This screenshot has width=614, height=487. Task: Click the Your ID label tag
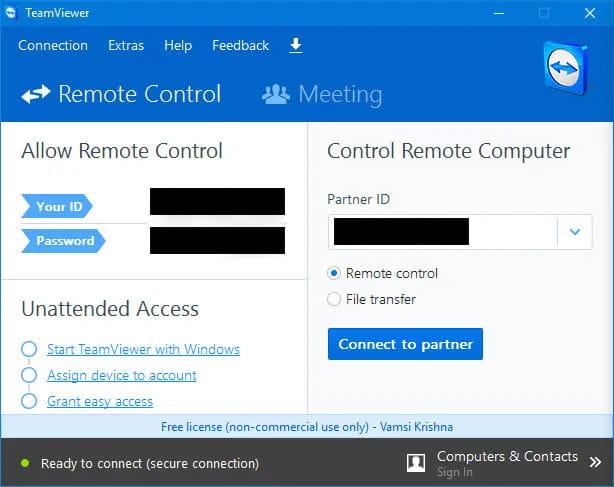pos(57,206)
